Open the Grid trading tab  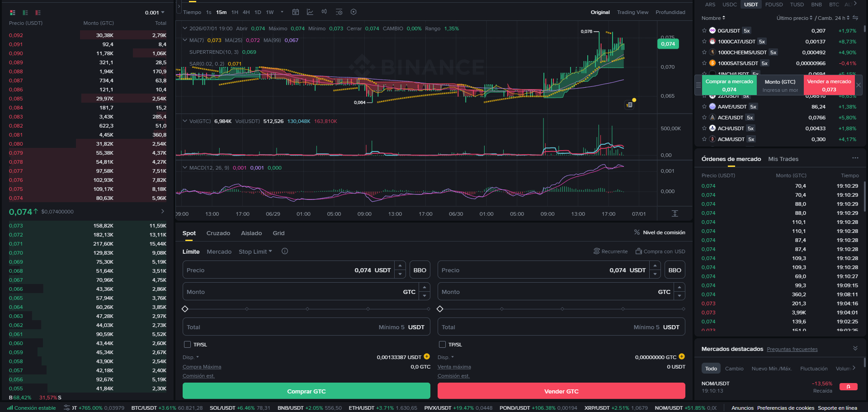pyautogui.click(x=278, y=233)
